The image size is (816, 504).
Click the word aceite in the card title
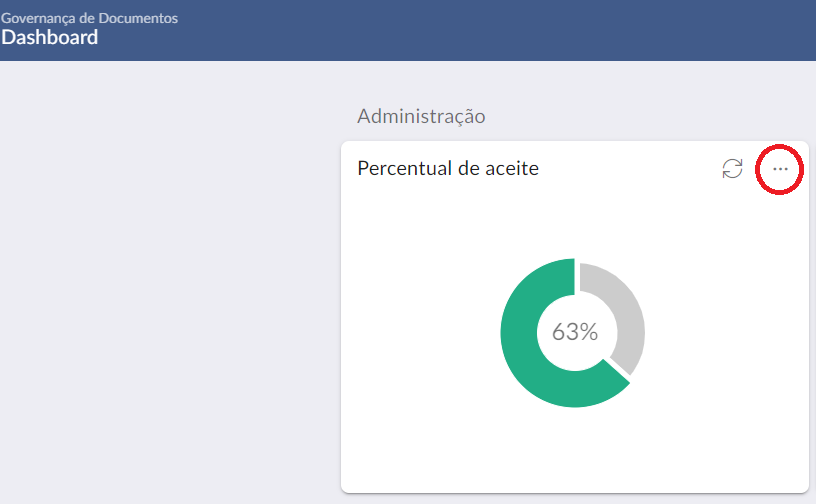pos(512,168)
